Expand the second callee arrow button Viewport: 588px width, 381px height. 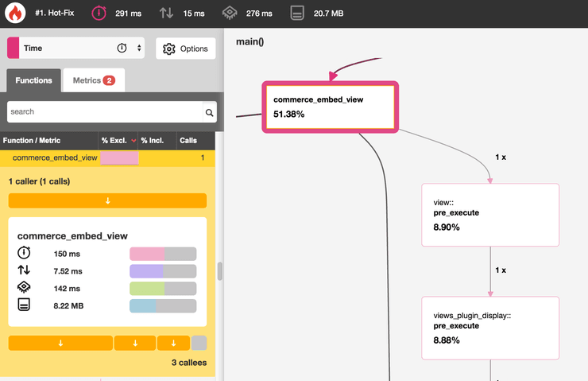(x=135, y=343)
